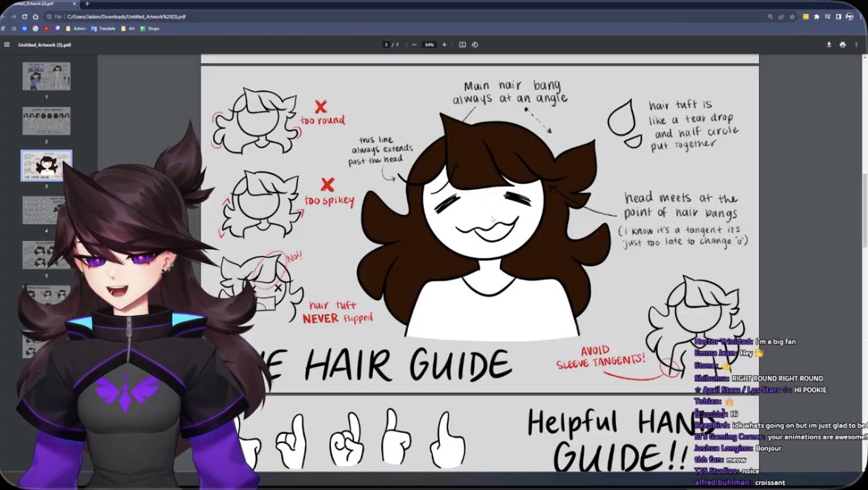
Task: Print the PDF document
Action: click(x=843, y=44)
